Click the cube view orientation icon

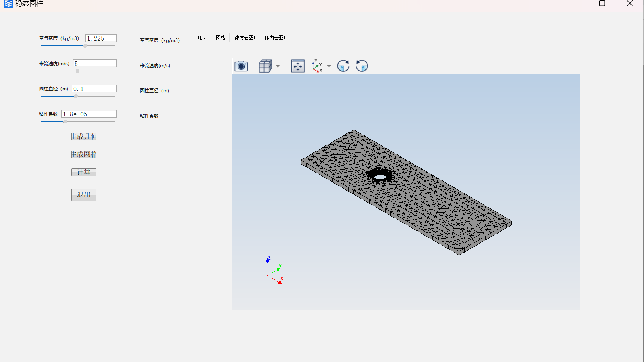click(x=265, y=66)
